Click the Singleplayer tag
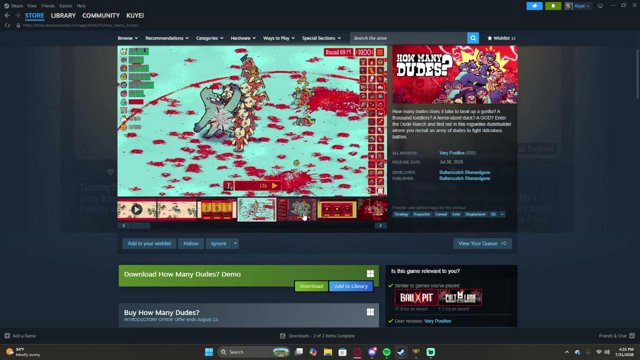 point(476,214)
